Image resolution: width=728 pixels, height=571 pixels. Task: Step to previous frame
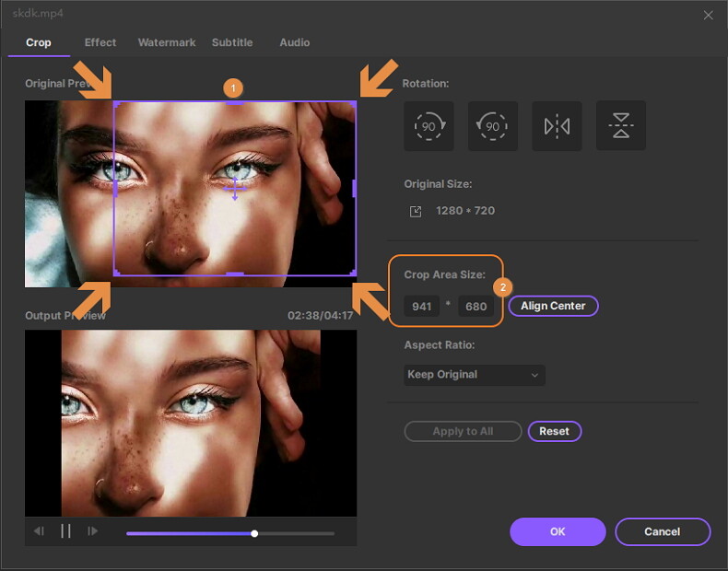tap(40, 531)
